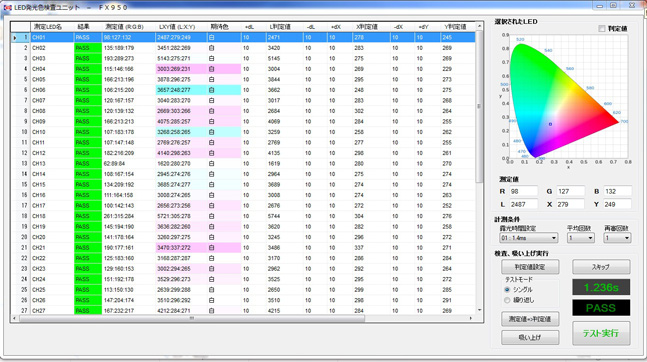Select the 繰り返し test mode radio
This screenshot has width=647, height=362.
click(507, 300)
